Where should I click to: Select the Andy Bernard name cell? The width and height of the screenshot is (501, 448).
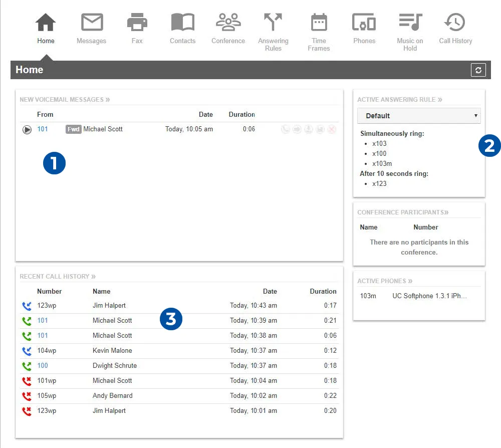pyautogui.click(x=112, y=395)
